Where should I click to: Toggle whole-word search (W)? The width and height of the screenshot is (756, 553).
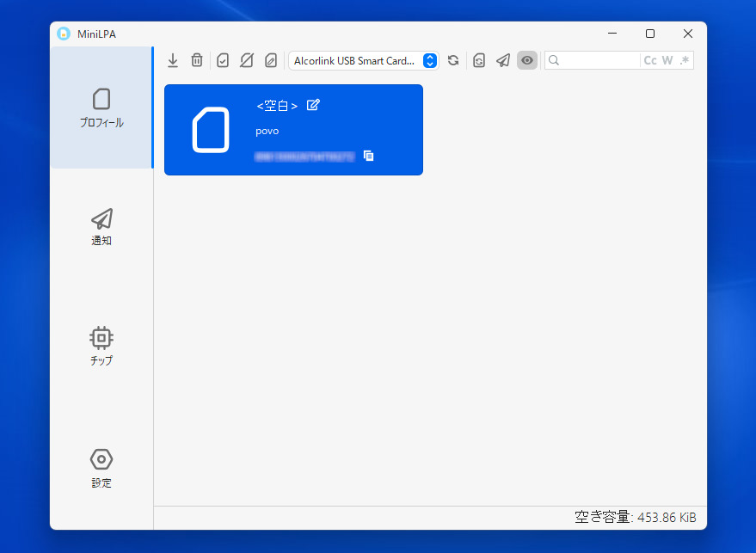(667, 60)
